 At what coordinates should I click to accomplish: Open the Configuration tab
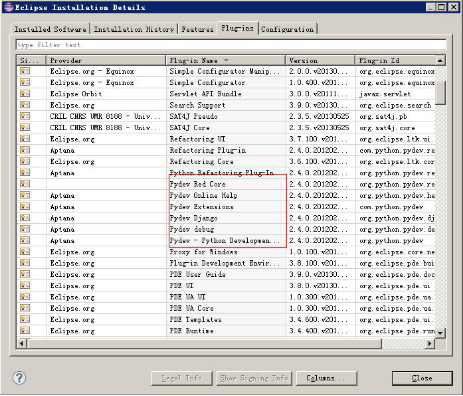pos(287,29)
